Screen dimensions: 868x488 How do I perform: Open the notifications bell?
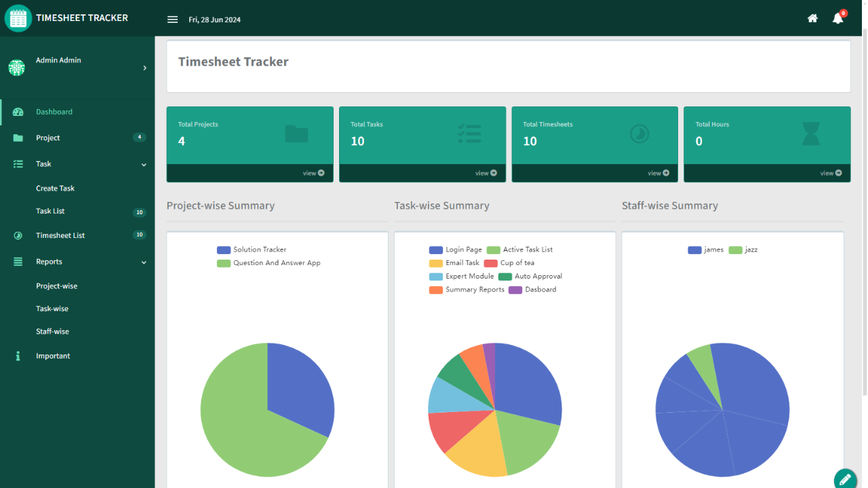pos(838,19)
